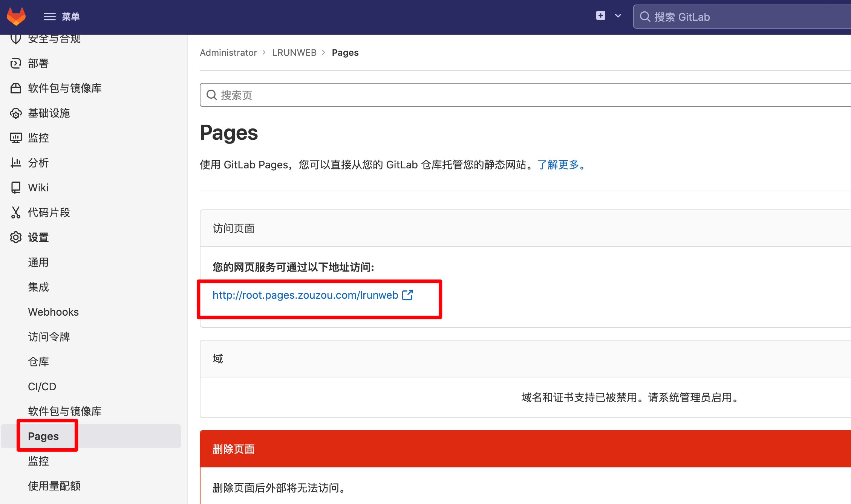Open the hamburger 菜单 menu
The height and width of the screenshot is (504, 851).
pyautogui.click(x=61, y=17)
